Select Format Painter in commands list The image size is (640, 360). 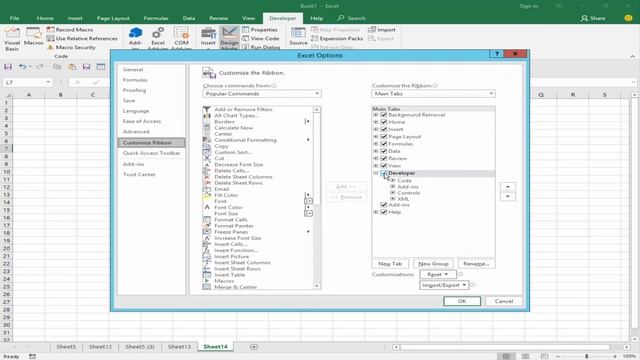[234, 226]
